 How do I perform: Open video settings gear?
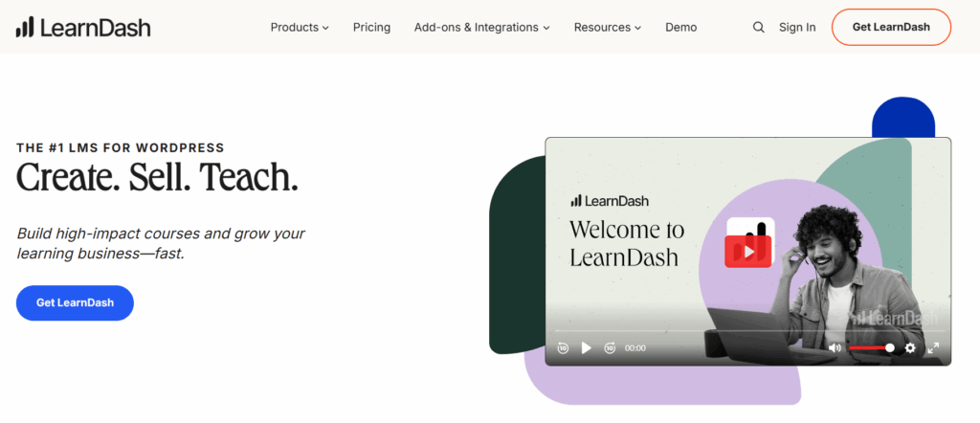[910, 348]
